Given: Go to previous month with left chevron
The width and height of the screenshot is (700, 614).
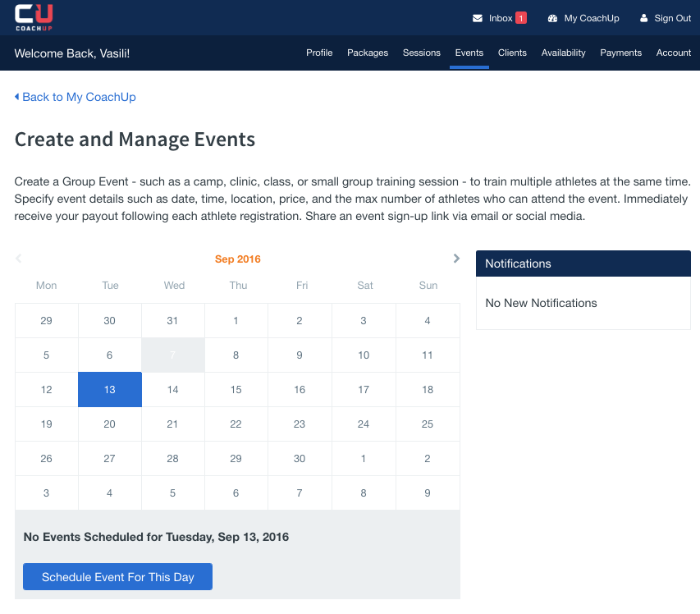Looking at the screenshot, I should (18, 259).
